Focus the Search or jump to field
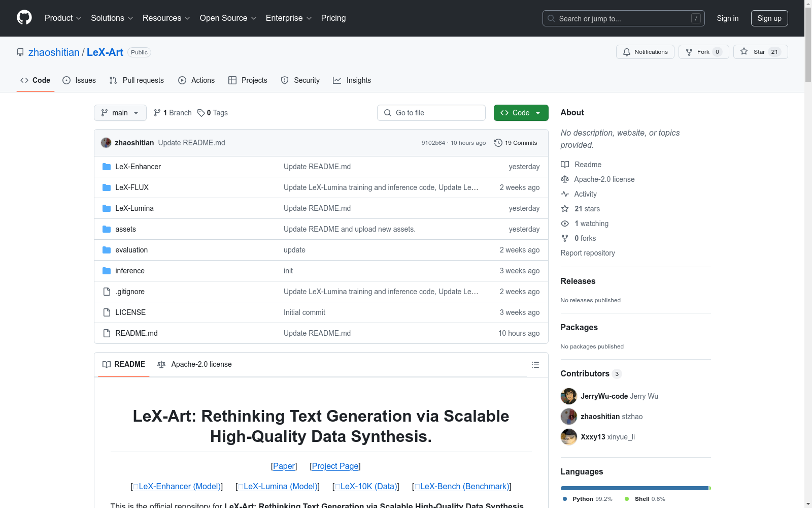The height and width of the screenshot is (508, 812). [624, 18]
